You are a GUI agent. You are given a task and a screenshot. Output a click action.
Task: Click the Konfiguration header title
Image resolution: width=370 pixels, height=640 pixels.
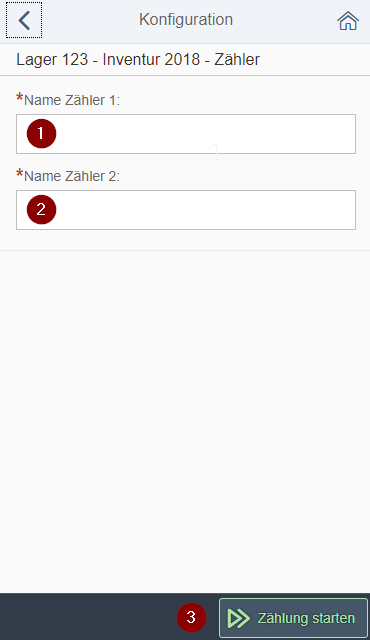coord(186,20)
